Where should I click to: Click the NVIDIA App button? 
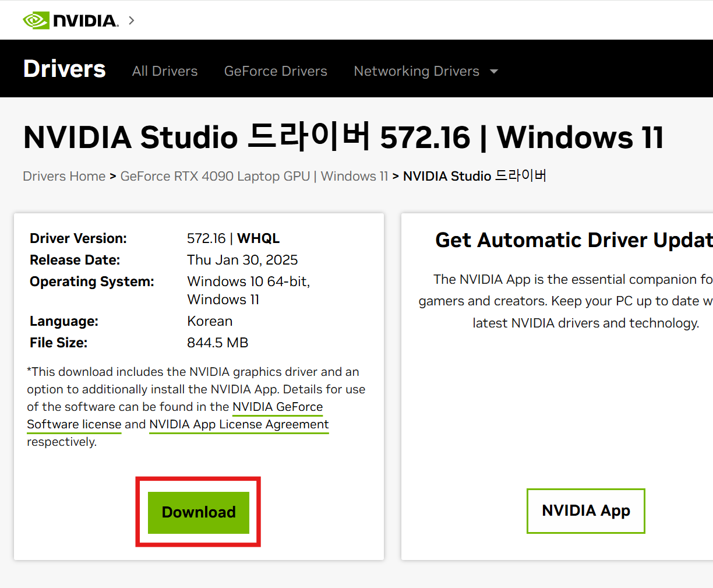click(x=586, y=511)
